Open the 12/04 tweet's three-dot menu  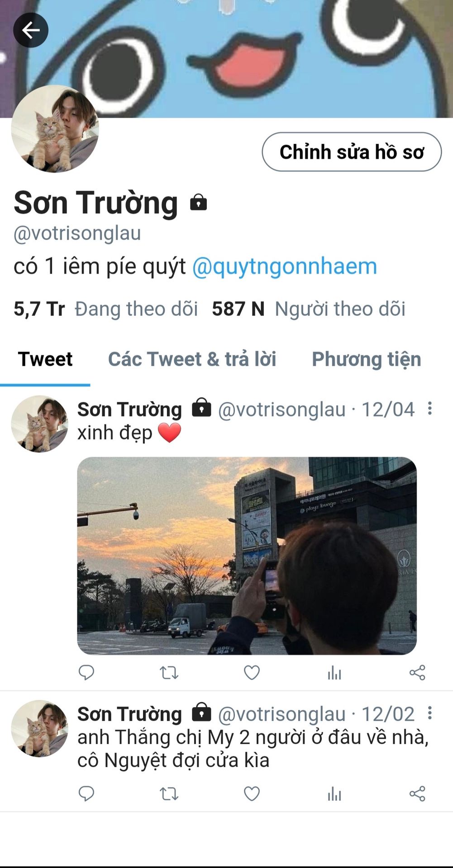click(430, 408)
